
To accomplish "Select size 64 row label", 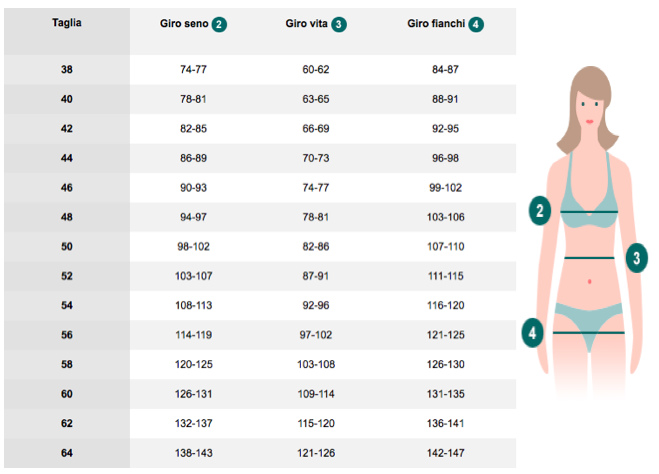I will [x=67, y=453].
